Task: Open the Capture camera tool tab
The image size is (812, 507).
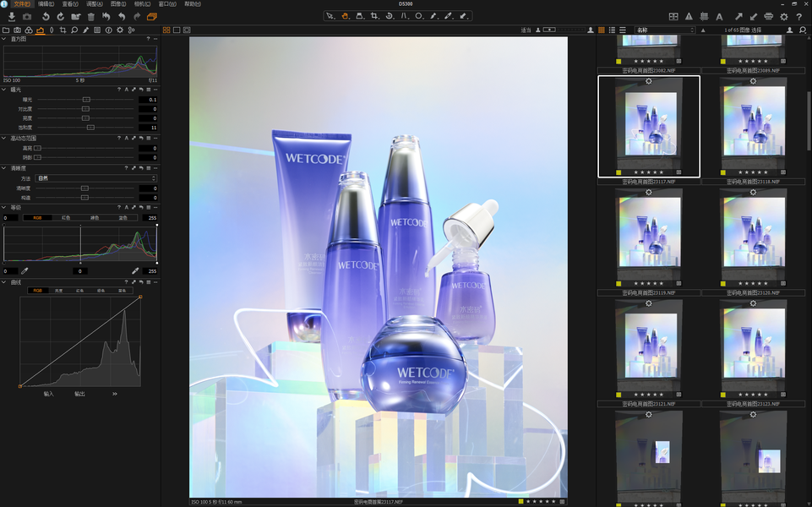Action: click(17, 30)
